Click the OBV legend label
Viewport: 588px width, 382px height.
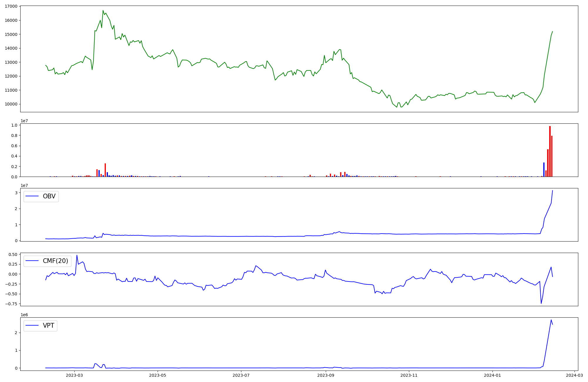click(49, 196)
